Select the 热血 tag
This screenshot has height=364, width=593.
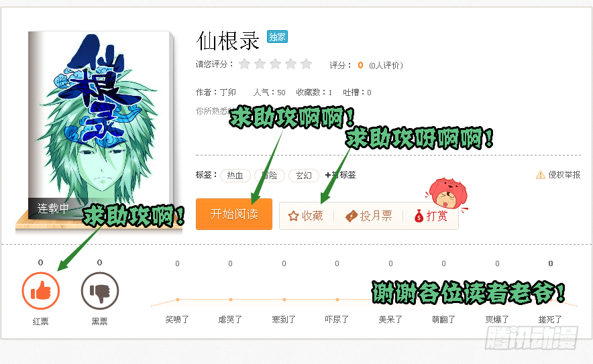pos(235,176)
